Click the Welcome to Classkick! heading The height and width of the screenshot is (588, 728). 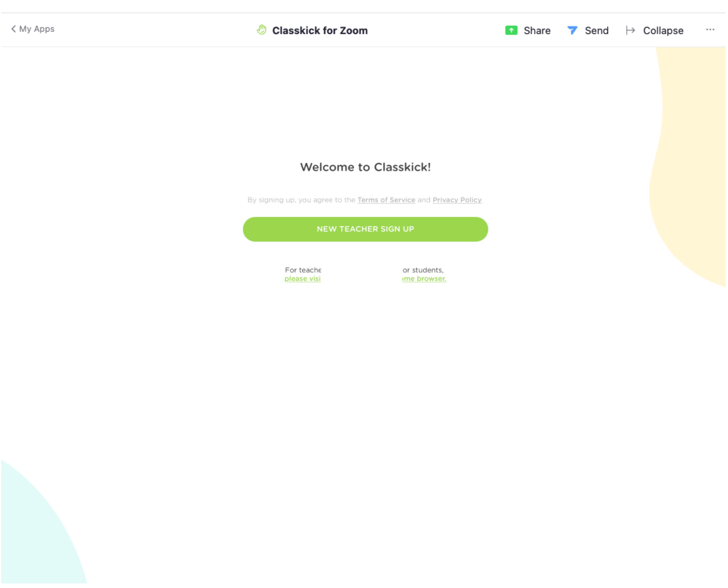[365, 167]
